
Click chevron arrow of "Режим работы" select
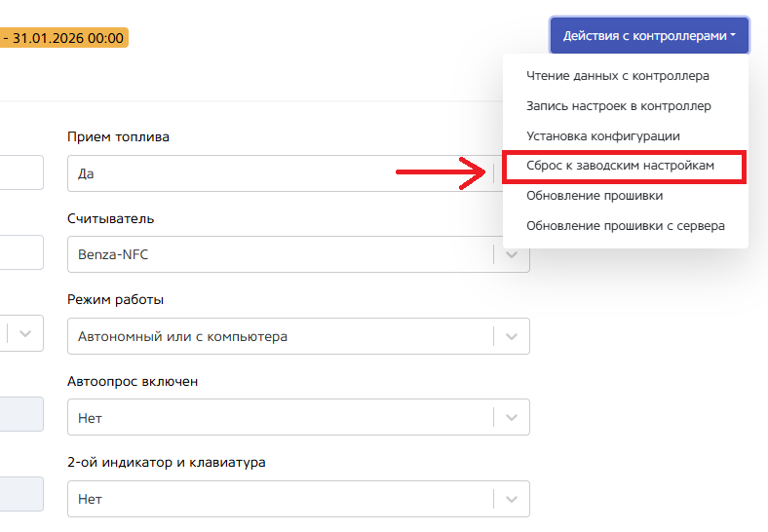coord(513,336)
